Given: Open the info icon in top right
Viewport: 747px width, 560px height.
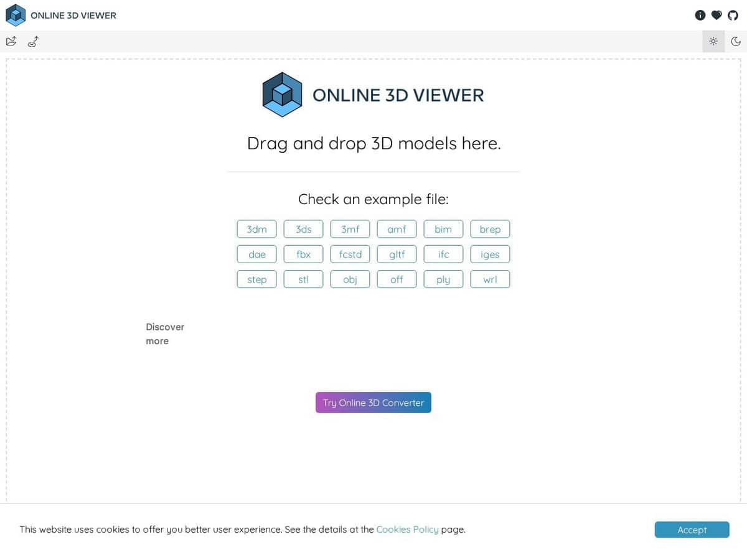Looking at the screenshot, I should (x=700, y=15).
